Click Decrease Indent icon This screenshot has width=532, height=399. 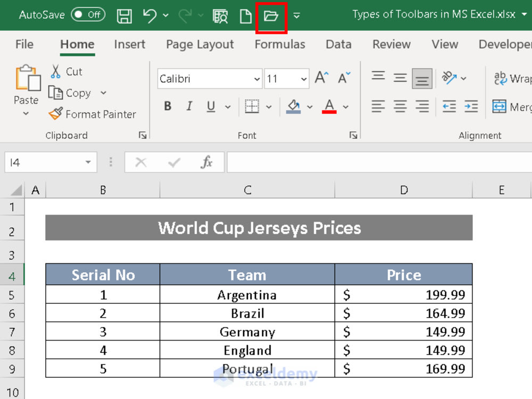click(449, 106)
